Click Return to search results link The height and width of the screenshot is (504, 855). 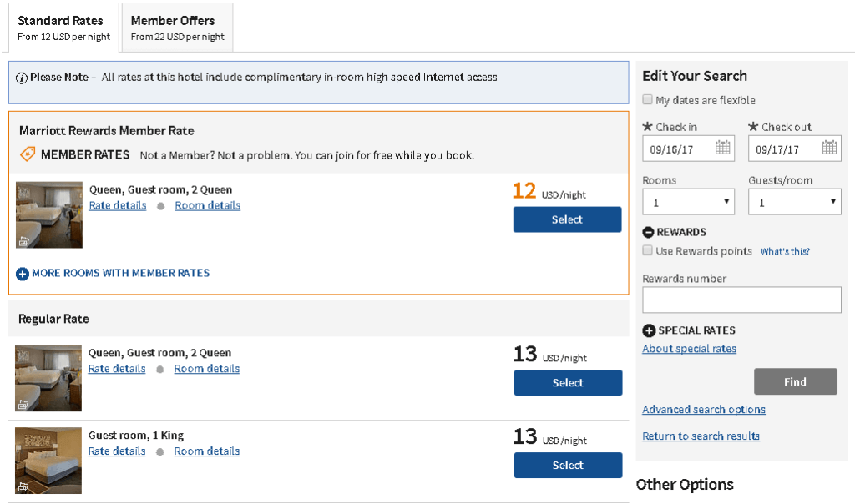(701, 436)
